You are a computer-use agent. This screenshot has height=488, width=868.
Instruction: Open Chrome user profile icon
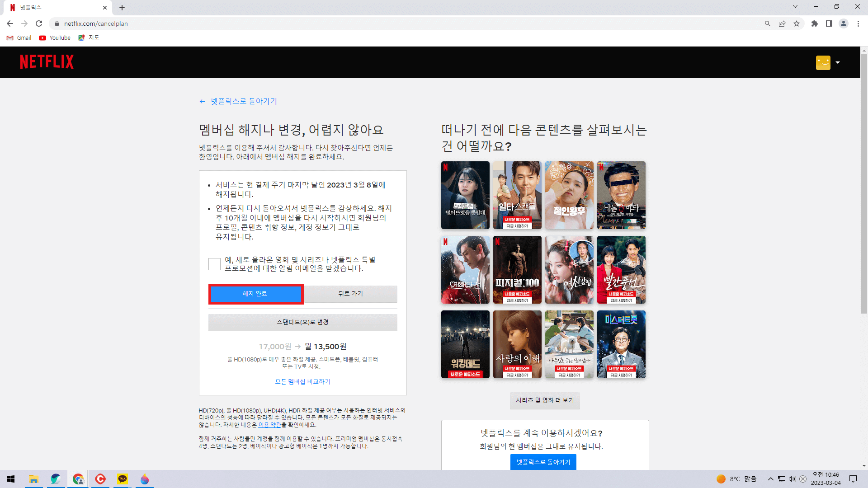pos(843,23)
